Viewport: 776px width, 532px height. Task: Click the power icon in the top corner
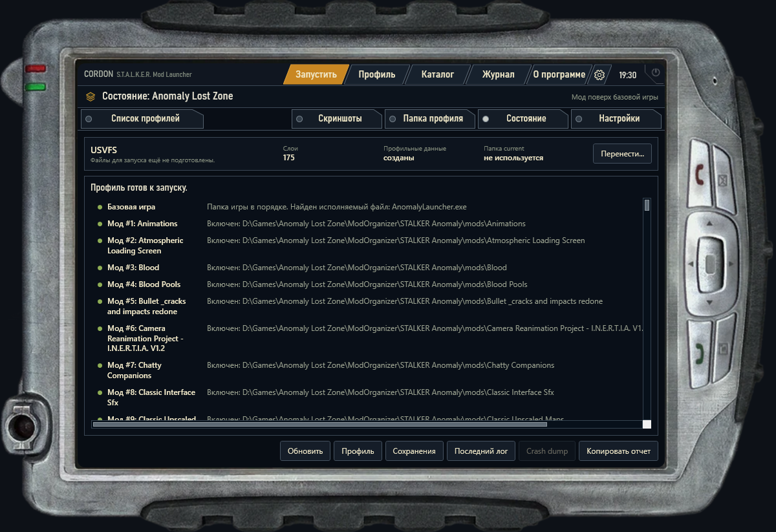click(x=656, y=72)
